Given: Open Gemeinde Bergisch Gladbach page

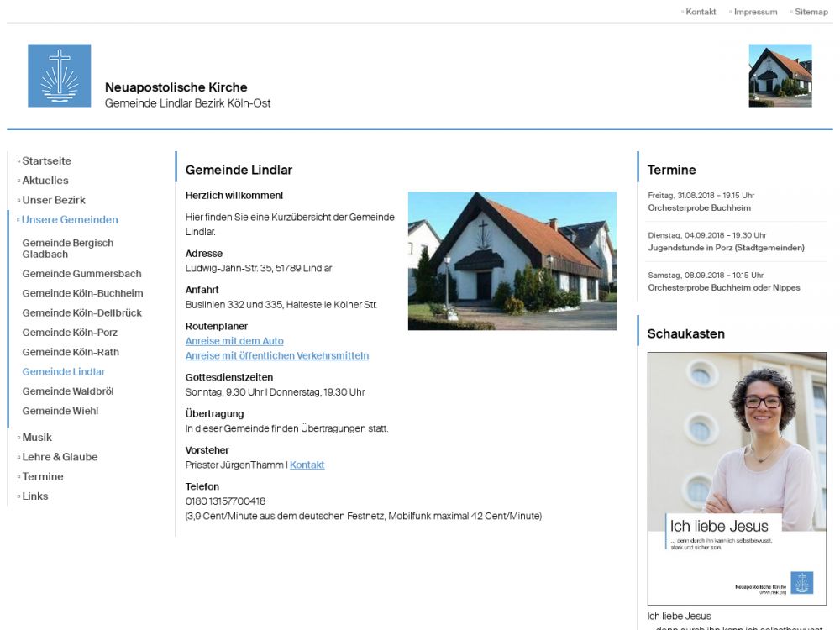Looking at the screenshot, I should [67, 249].
